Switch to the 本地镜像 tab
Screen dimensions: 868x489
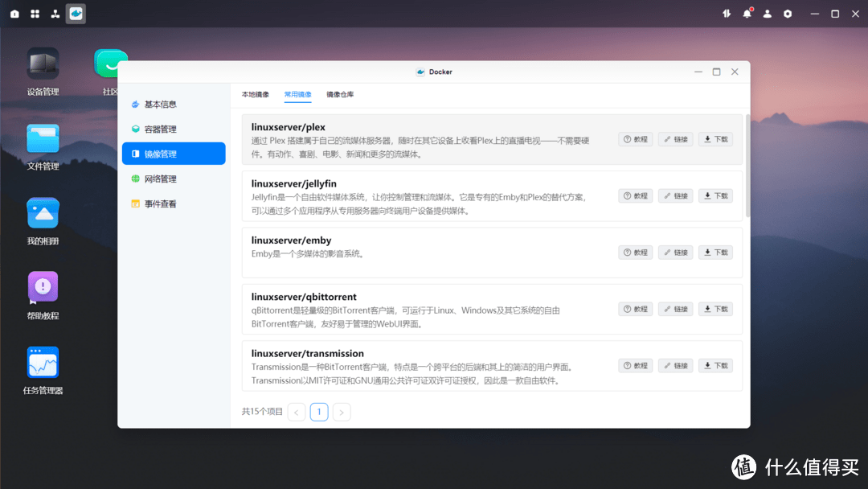tap(256, 95)
